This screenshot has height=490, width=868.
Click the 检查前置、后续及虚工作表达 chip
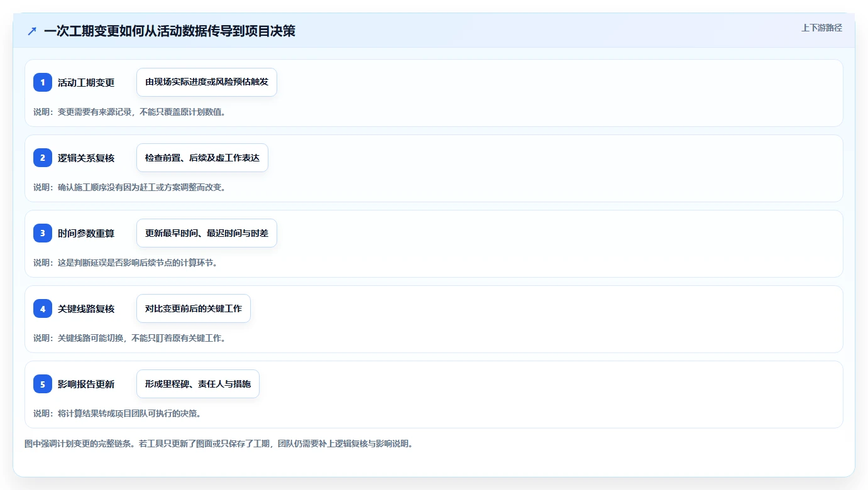pos(202,158)
